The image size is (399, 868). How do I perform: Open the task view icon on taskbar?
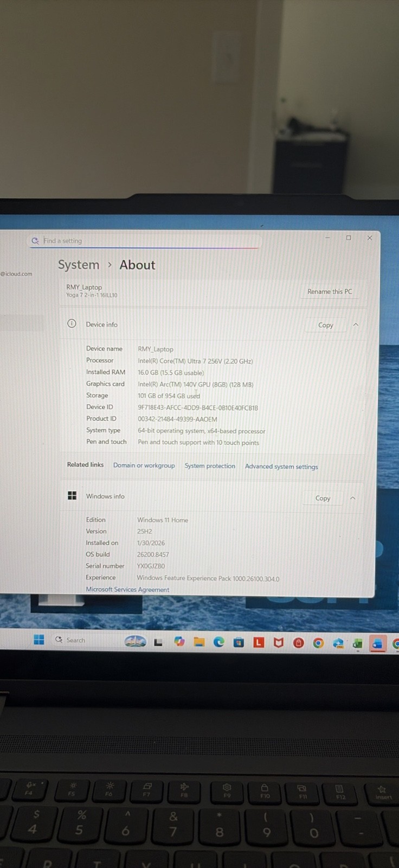[158, 642]
